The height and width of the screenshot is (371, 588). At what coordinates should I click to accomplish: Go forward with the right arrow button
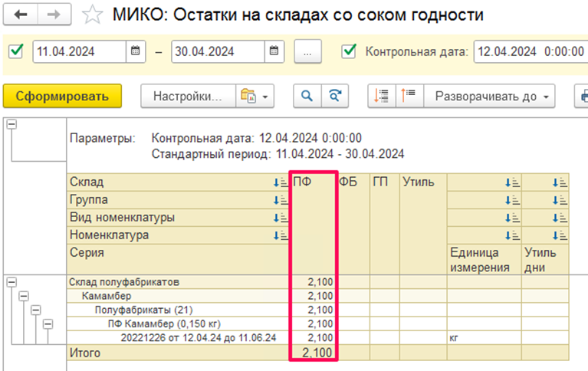[x=54, y=15]
